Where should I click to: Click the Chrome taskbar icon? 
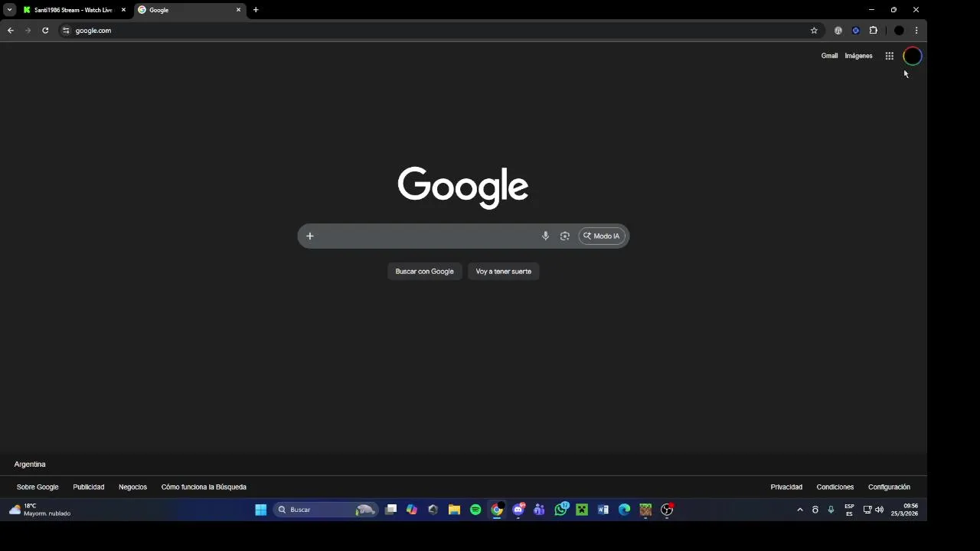point(497,510)
